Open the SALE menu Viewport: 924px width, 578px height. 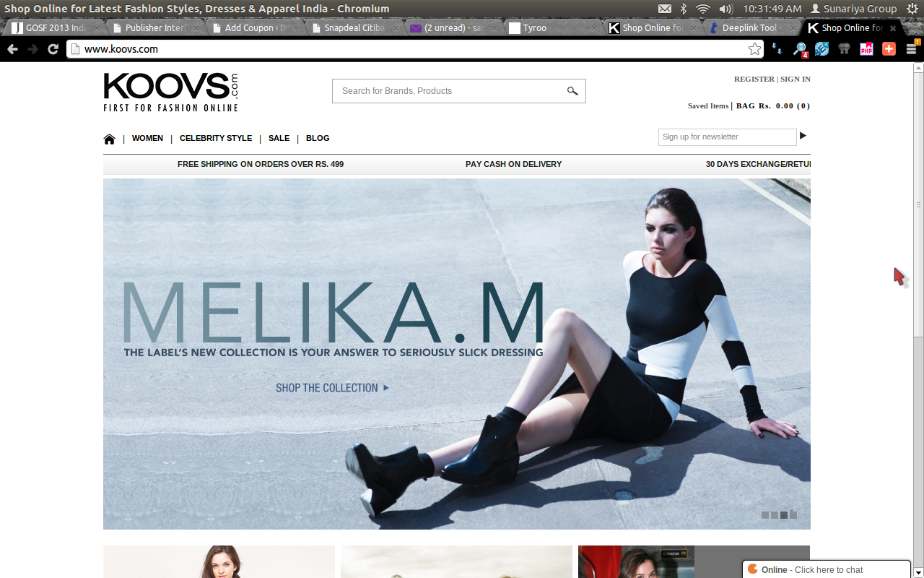(279, 138)
